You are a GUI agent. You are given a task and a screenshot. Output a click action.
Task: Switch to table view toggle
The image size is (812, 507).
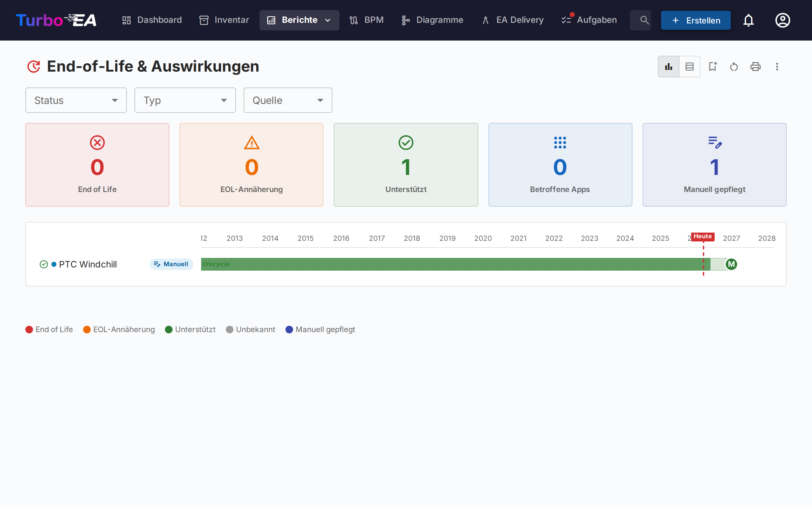coord(689,67)
